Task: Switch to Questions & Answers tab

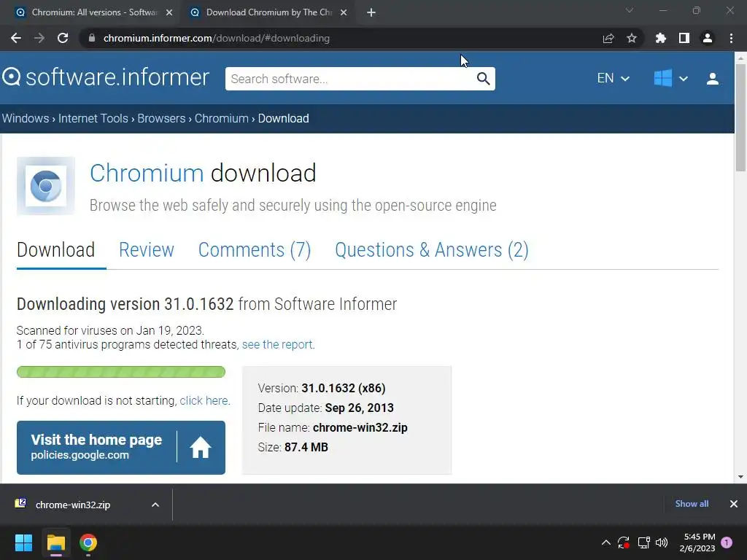Action: [x=432, y=250]
